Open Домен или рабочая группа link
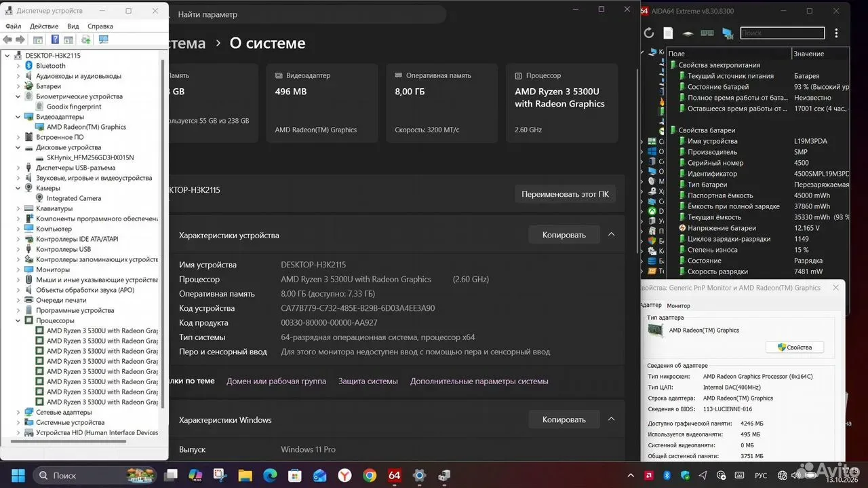The width and height of the screenshot is (868, 488). point(276,381)
